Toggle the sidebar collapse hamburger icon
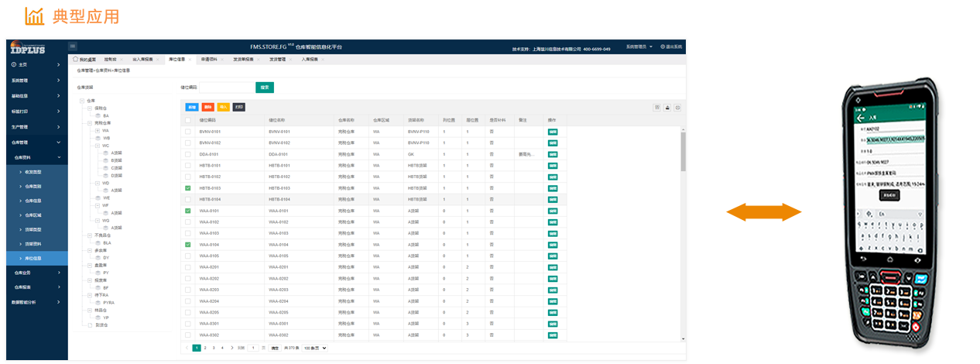This screenshot has height=364, width=980. (73, 46)
